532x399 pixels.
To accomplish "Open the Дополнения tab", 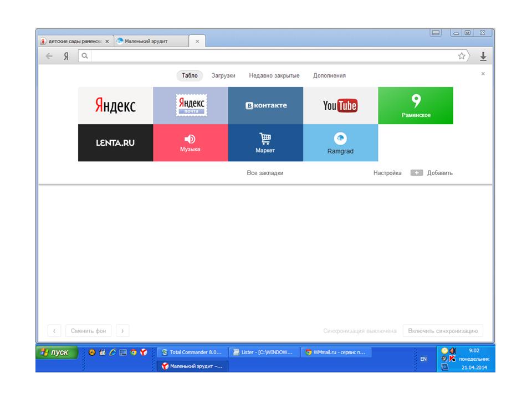I will coord(329,75).
